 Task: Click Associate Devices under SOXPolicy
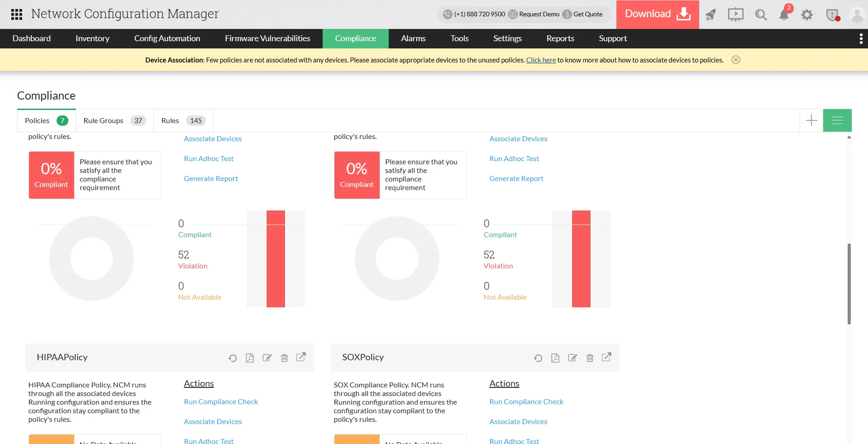point(518,421)
